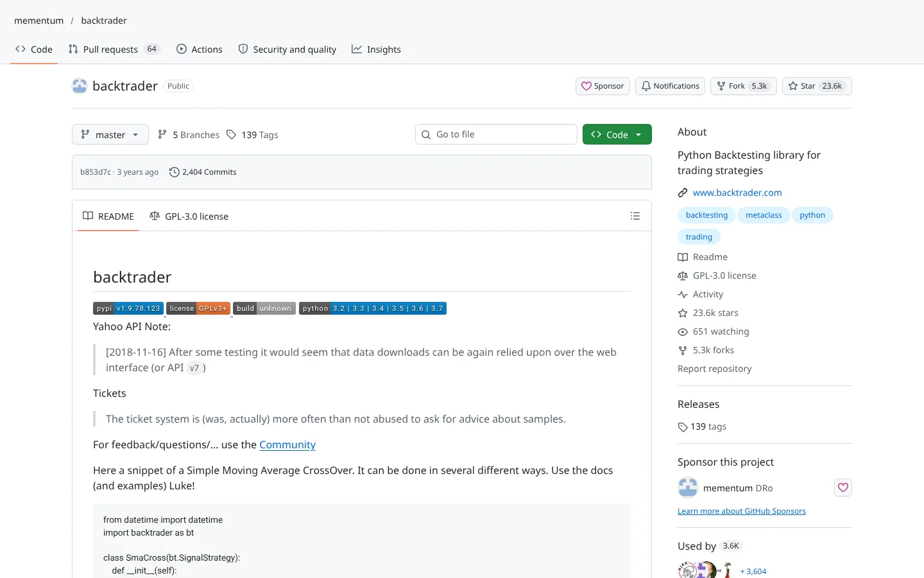Switch to the Actions tab

coord(200,49)
